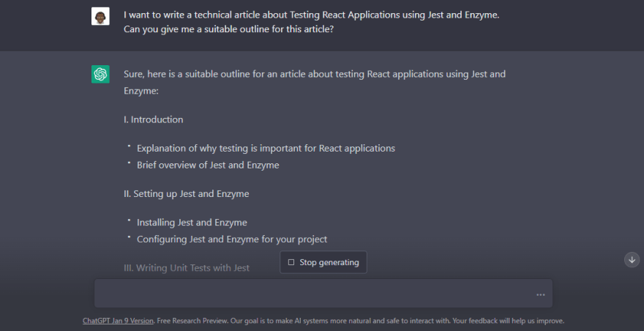Click the stop square icon in Stop generating

click(x=291, y=262)
